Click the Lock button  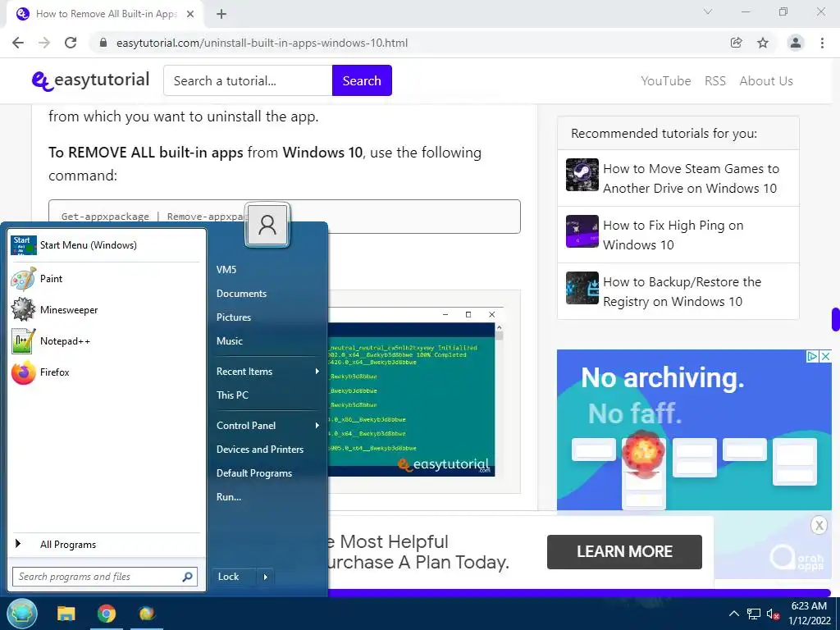point(234,577)
